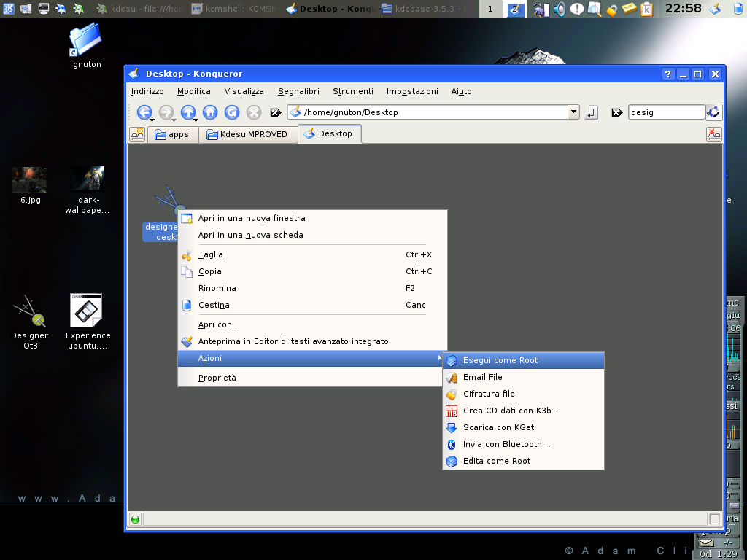Choose Cestina to trash the file

pyautogui.click(x=312, y=305)
